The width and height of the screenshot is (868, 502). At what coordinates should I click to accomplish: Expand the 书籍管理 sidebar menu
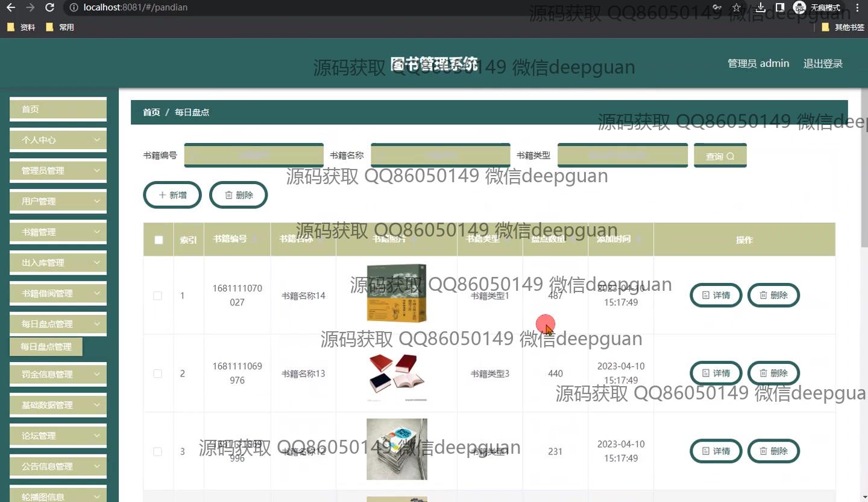(x=58, y=232)
